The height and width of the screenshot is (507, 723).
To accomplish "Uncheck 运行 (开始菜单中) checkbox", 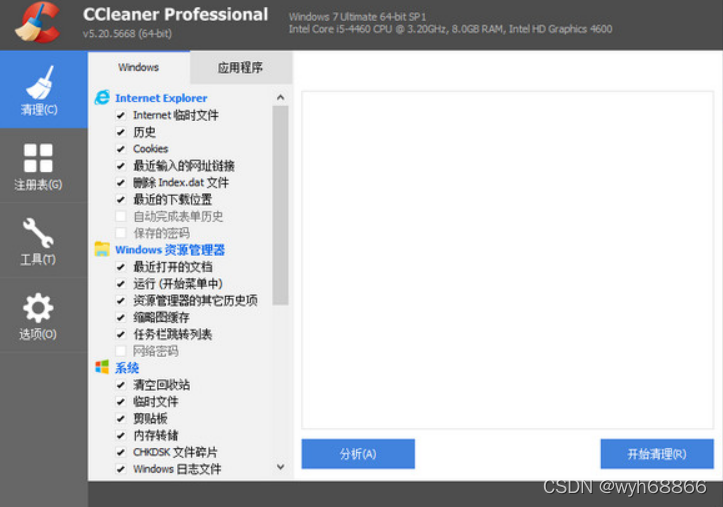I will pos(121,284).
